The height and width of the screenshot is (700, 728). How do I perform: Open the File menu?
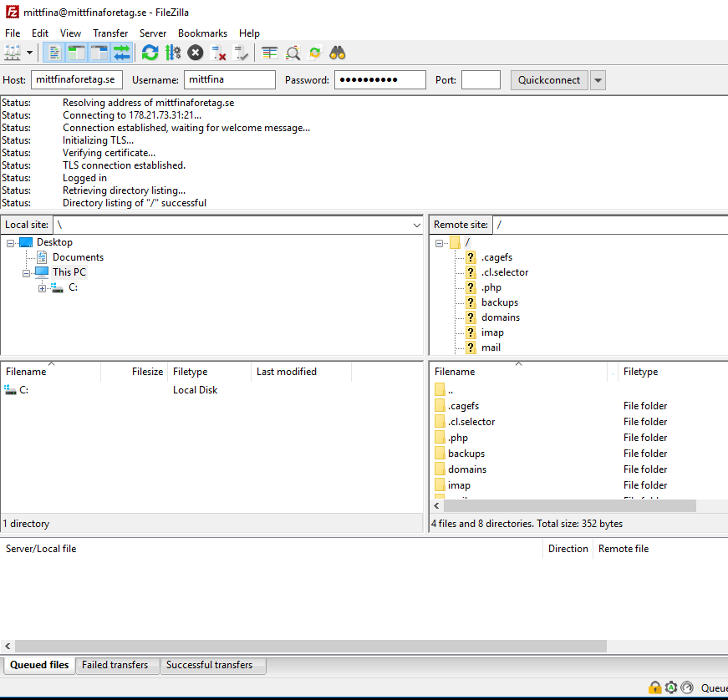[13, 33]
